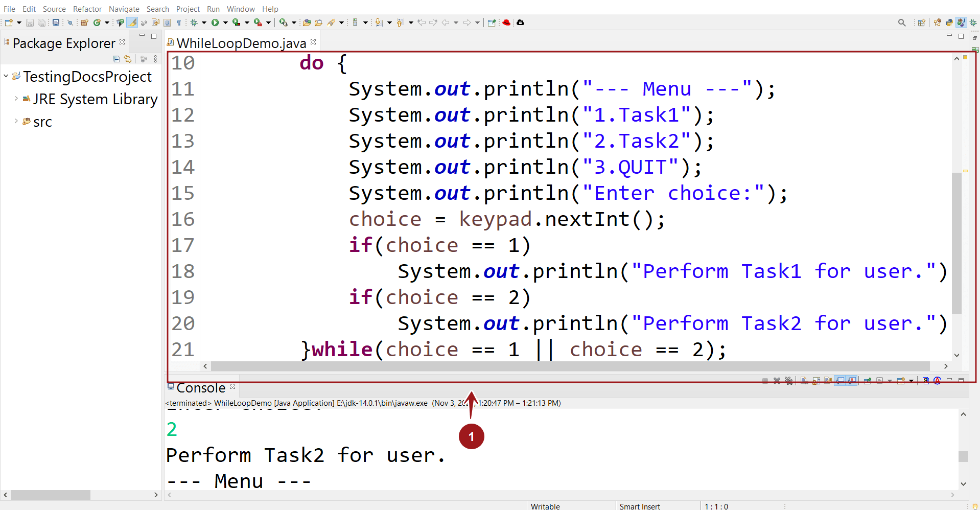
Task: Open a new perspective via toolbar button
Action: (921, 22)
